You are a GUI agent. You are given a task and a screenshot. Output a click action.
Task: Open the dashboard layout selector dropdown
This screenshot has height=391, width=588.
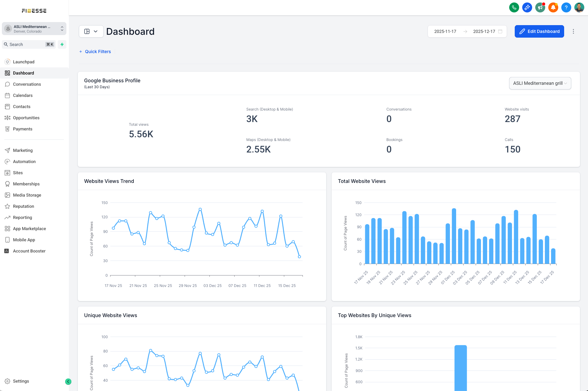click(91, 31)
